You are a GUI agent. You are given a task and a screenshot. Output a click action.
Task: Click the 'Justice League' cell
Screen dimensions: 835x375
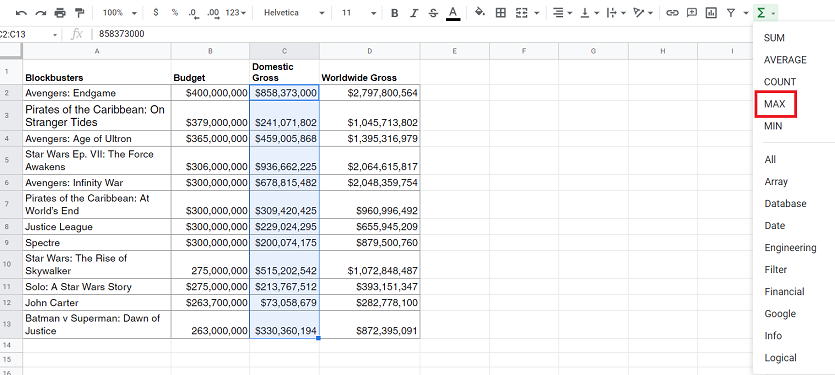point(97,227)
